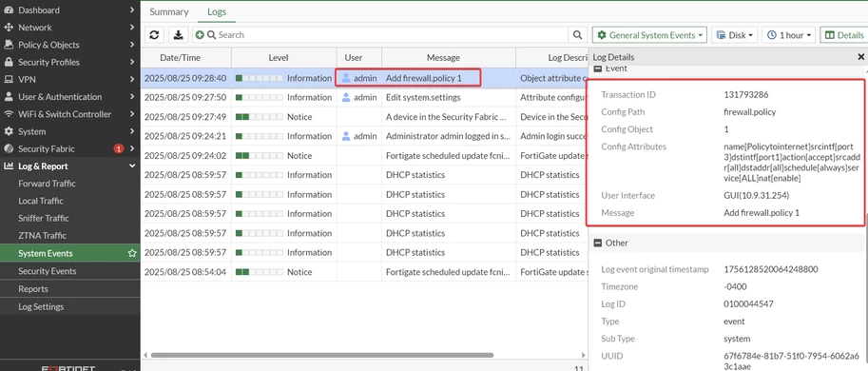Viewport: 868px width, 371px height.
Task: Select the Logs tab
Action: [217, 11]
